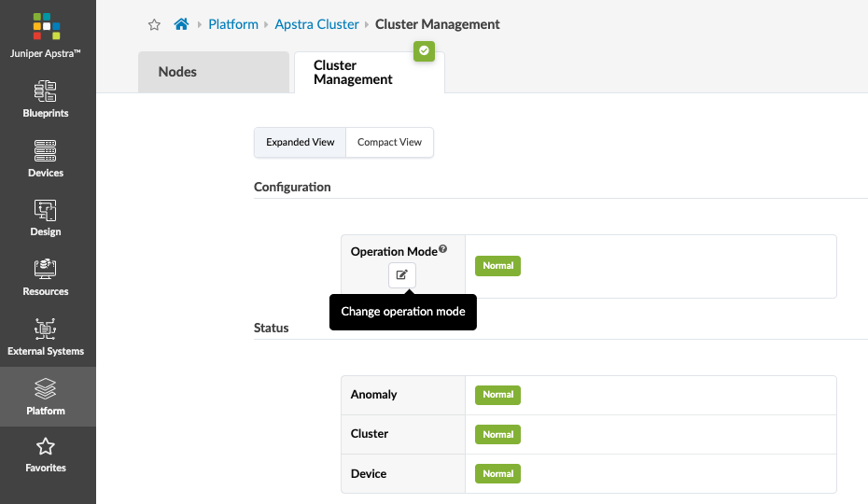Switch to Compact View
The height and width of the screenshot is (504, 868).
click(389, 143)
